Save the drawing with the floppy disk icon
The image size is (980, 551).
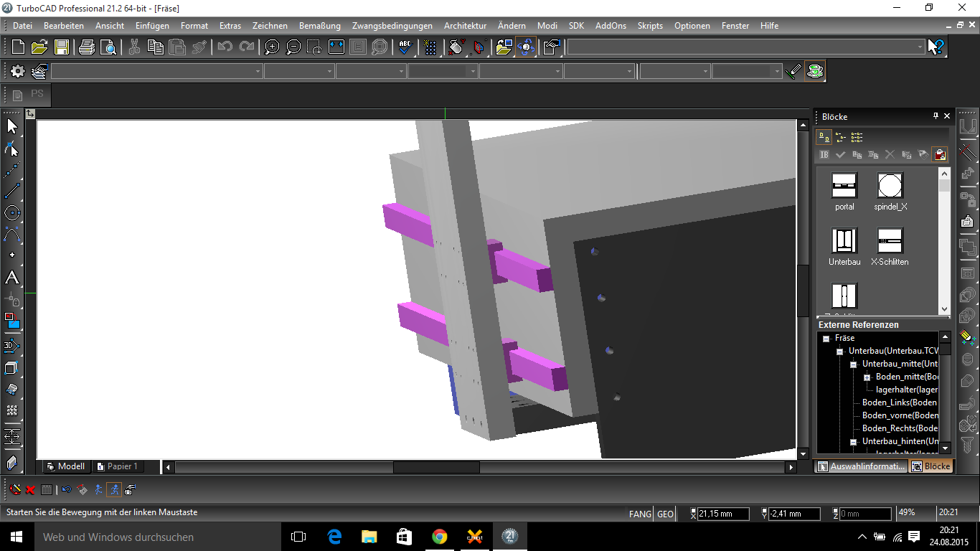62,47
